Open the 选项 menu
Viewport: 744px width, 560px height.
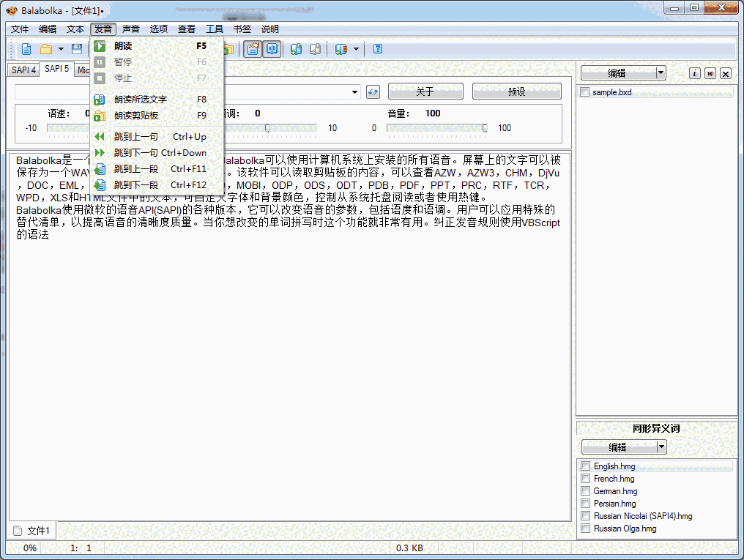click(x=159, y=29)
